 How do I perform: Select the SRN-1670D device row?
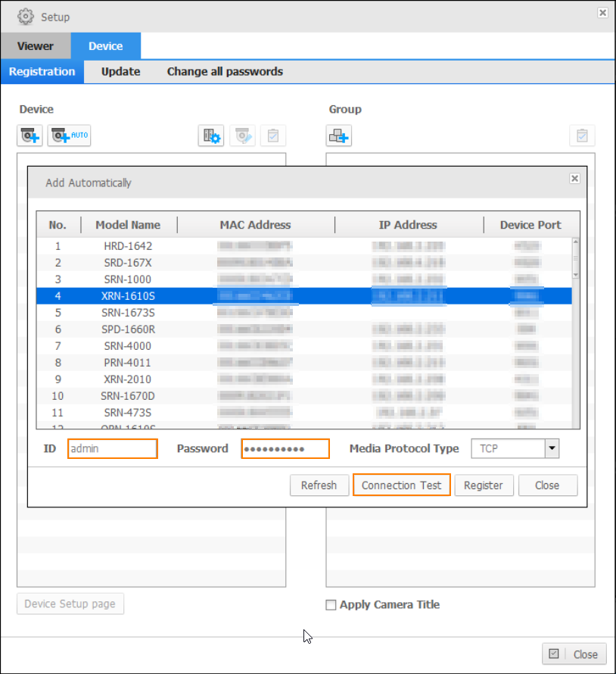click(304, 396)
